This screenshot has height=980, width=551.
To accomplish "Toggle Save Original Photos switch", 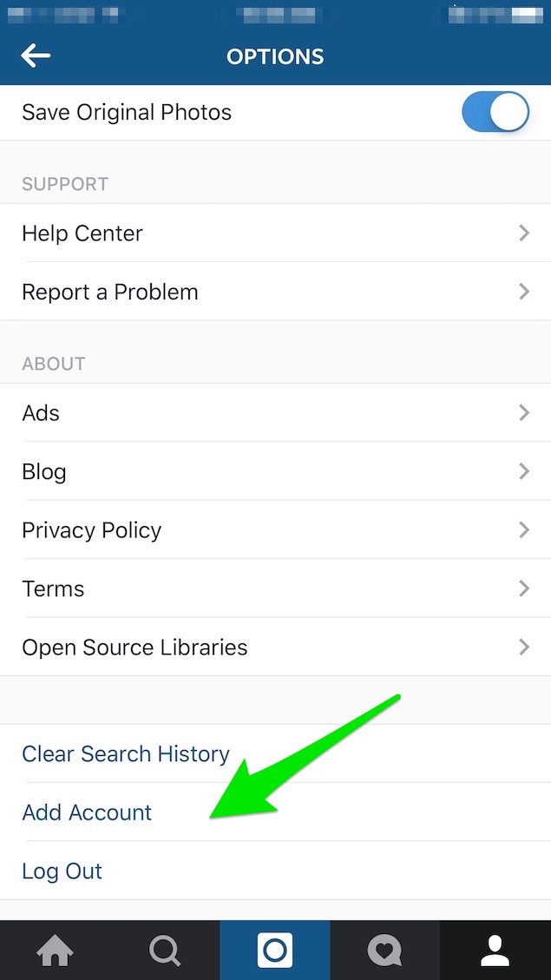I will 495,112.
